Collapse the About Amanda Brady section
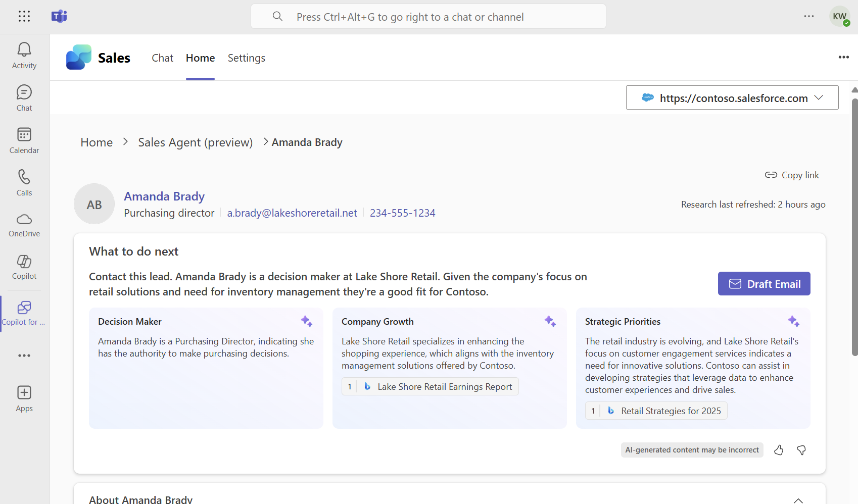Screen dimensions: 858x504 [x=798, y=500]
